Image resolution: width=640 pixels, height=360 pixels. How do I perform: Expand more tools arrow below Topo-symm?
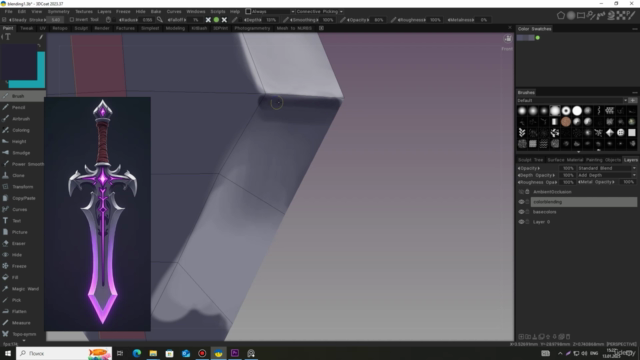point(24,340)
